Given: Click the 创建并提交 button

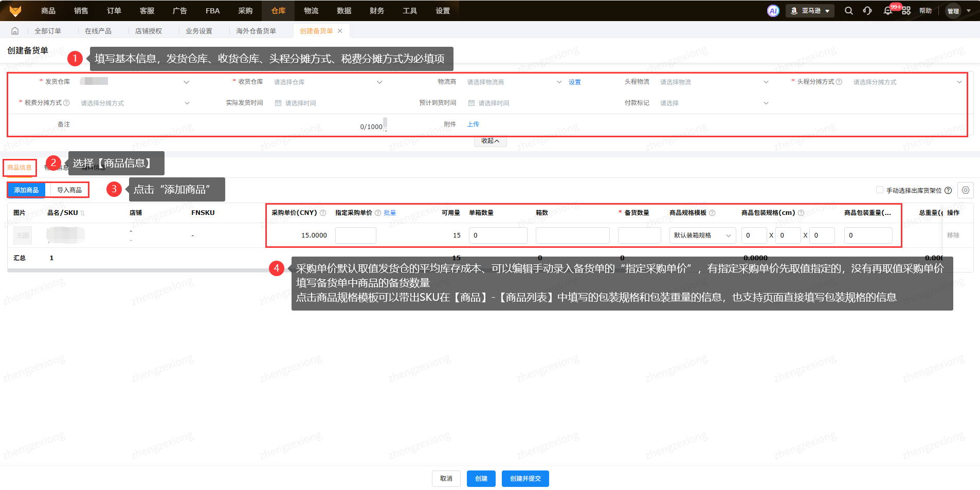Looking at the screenshot, I should [x=525, y=479].
